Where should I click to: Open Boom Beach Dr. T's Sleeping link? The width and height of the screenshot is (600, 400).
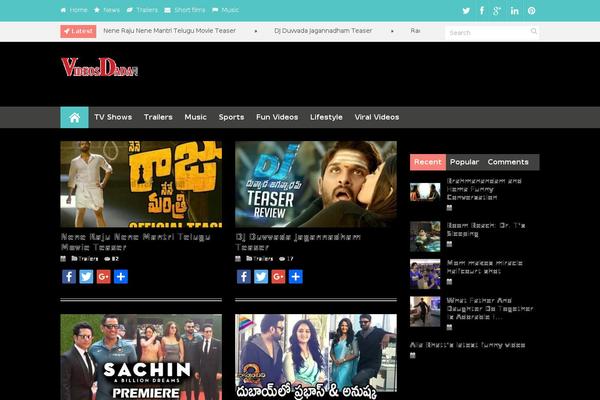[x=486, y=229]
